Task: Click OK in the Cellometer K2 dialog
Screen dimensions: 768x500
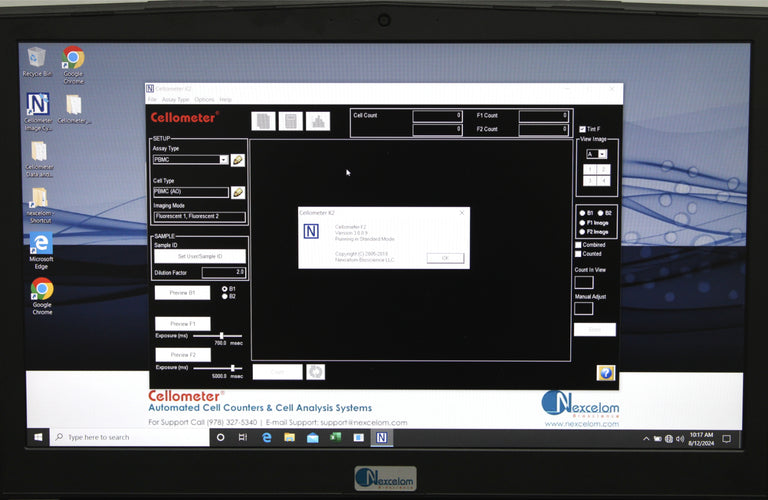Action: (x=445, y=257)
